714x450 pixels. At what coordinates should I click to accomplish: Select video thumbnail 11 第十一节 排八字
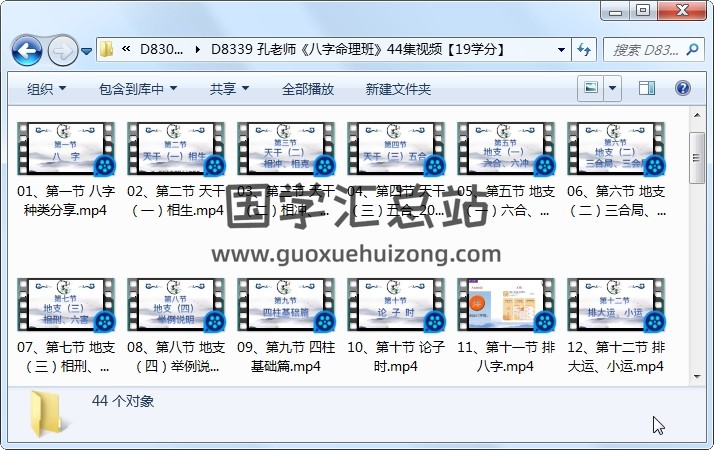tap(506, 305)
